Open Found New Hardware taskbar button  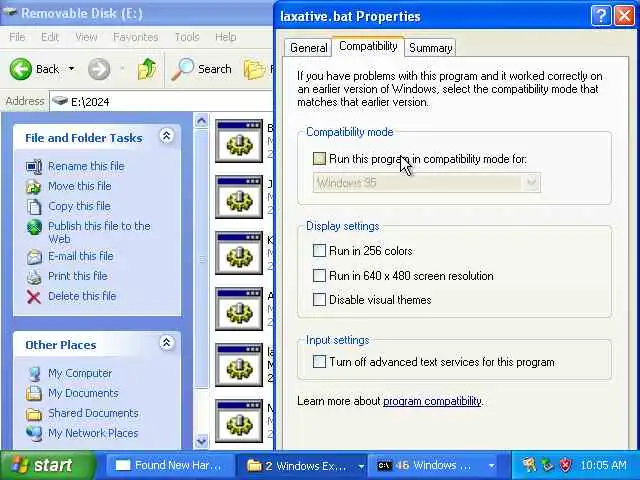pyautogui.click(x=168, y=465)
